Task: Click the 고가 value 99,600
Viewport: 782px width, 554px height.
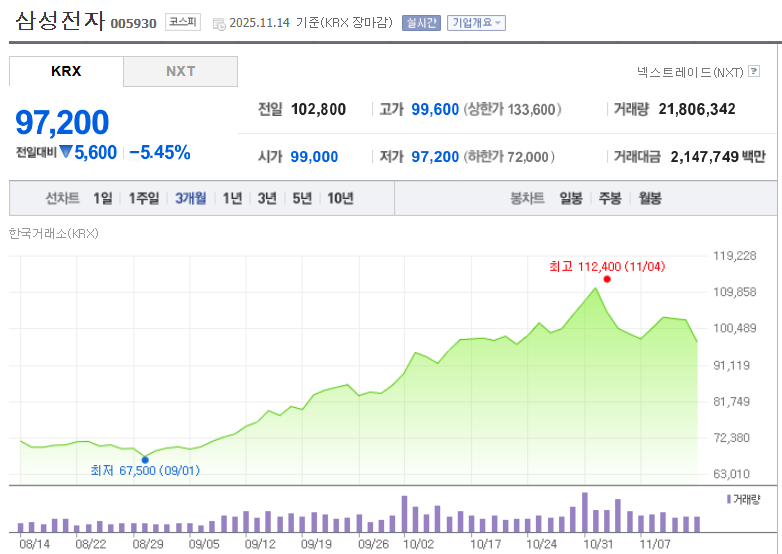Action: tap(435, 109)
